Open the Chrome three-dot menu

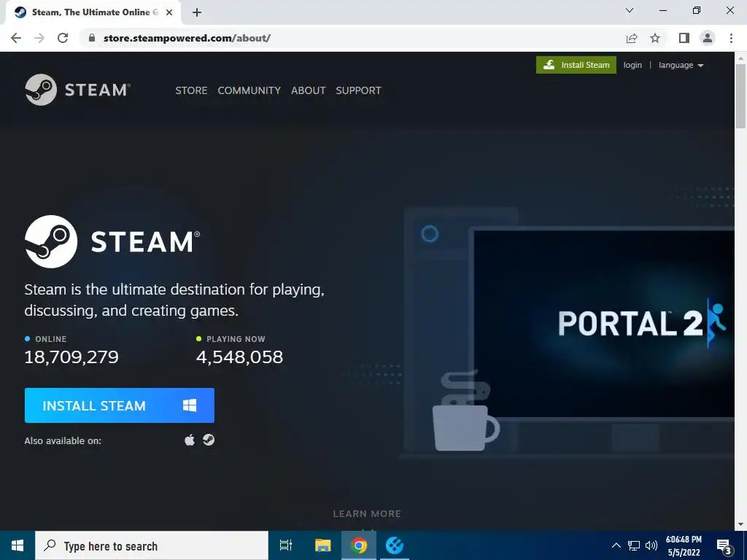coord(731,38)
